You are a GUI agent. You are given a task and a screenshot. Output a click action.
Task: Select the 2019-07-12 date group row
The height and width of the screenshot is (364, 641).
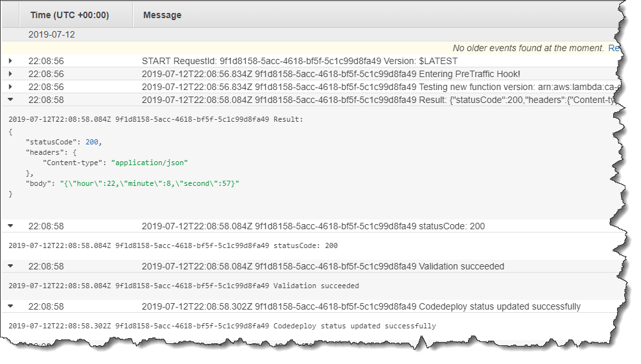click(52, 34)
